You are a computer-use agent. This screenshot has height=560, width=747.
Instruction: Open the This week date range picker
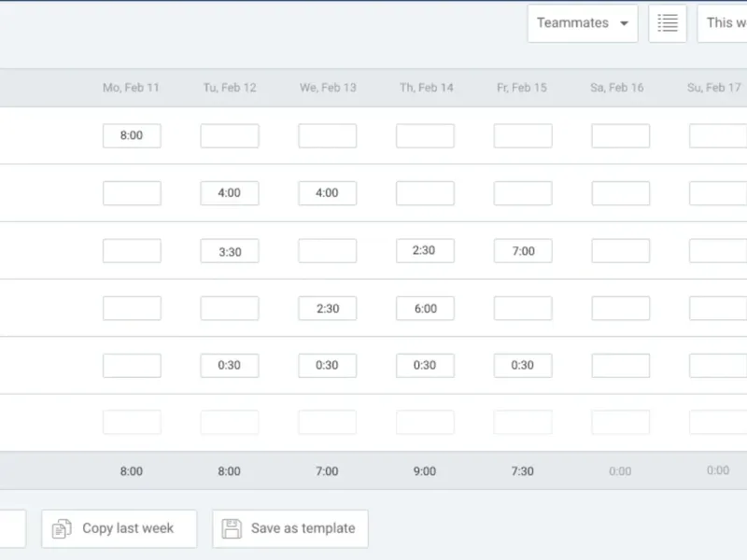[x=724, y=23]
